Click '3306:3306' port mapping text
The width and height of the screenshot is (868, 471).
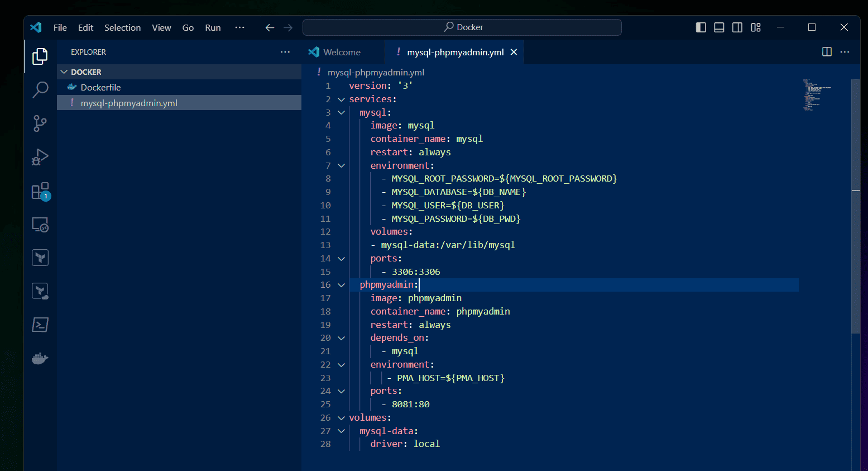tap(416, 272)
